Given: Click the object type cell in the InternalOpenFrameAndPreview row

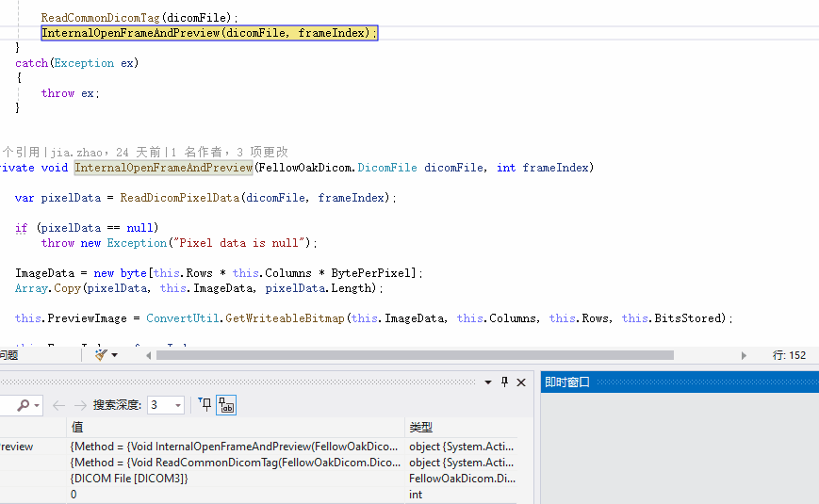Looking at the screenshot, I should 461,446.
